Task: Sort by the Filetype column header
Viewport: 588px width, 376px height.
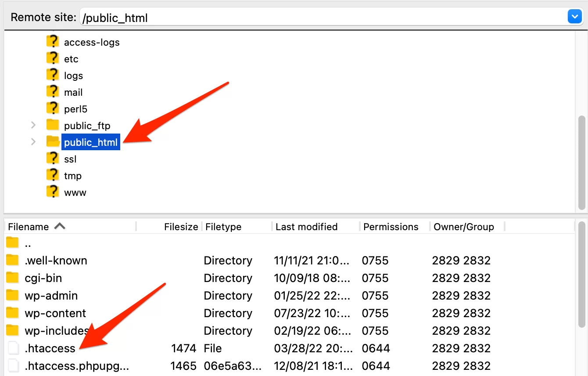Action: click(223, 227)
